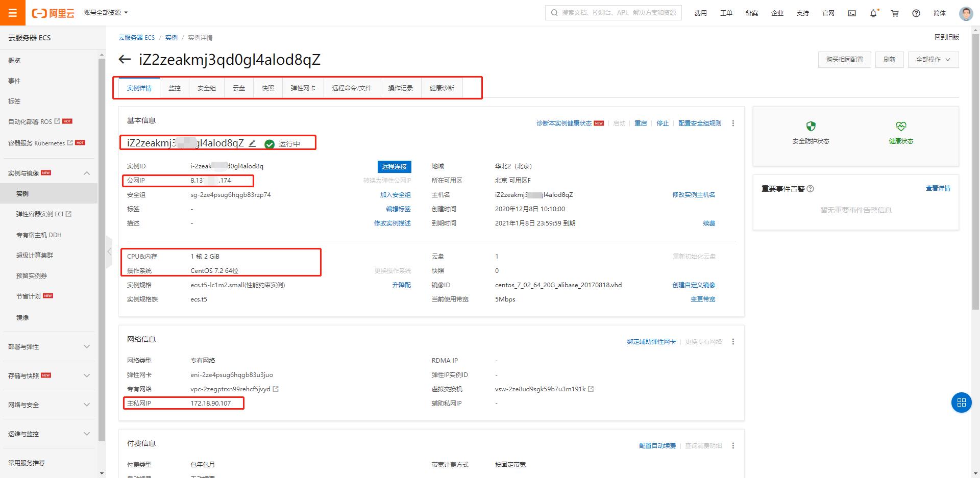The width and height of the screenshot is (980, 478).
Task: Open the notification bell
Action: coord(873,13)
